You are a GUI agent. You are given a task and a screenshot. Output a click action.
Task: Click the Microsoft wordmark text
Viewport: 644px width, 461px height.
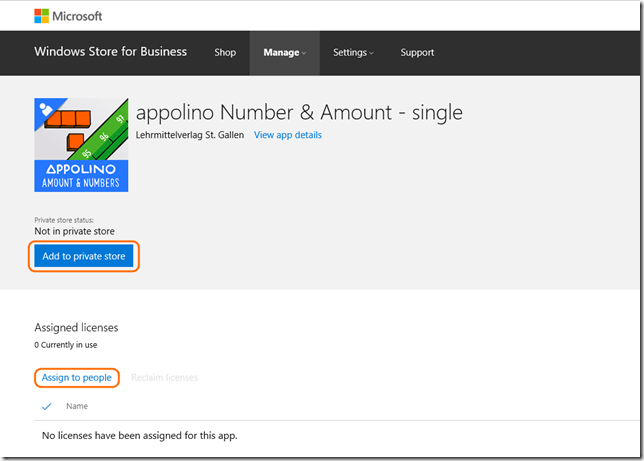pyautogui.click(x=77, y=16)
